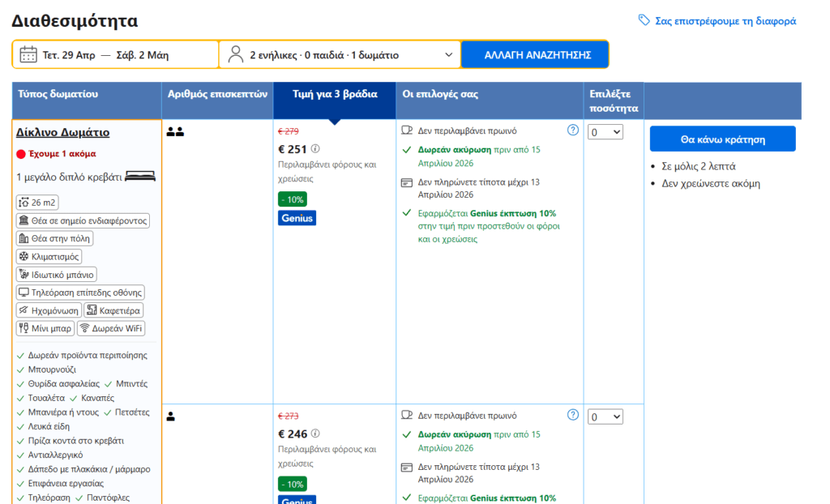Click the two-guests occupancy icon
This screenshot has height=504, width=830.
(175, 131)
